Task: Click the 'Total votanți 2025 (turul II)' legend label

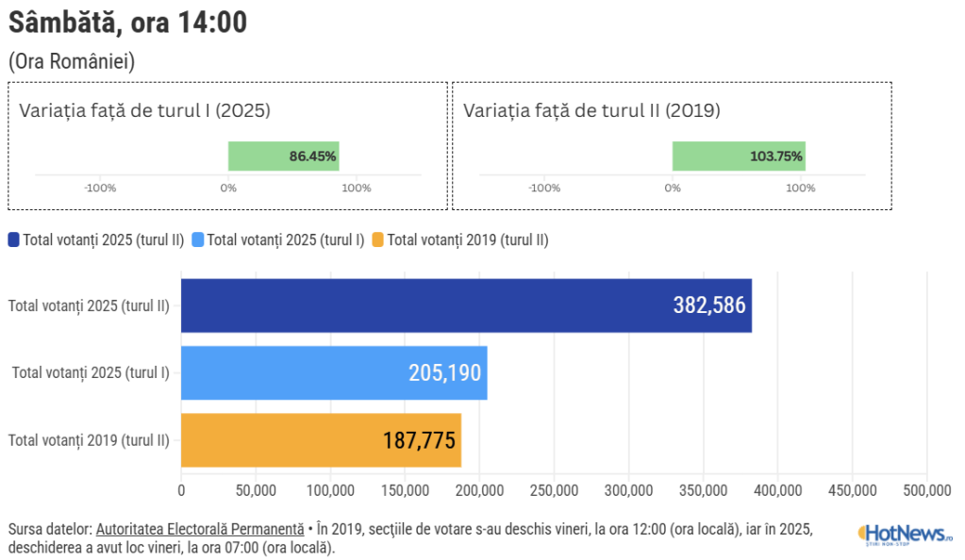Action: click(103, 239)
